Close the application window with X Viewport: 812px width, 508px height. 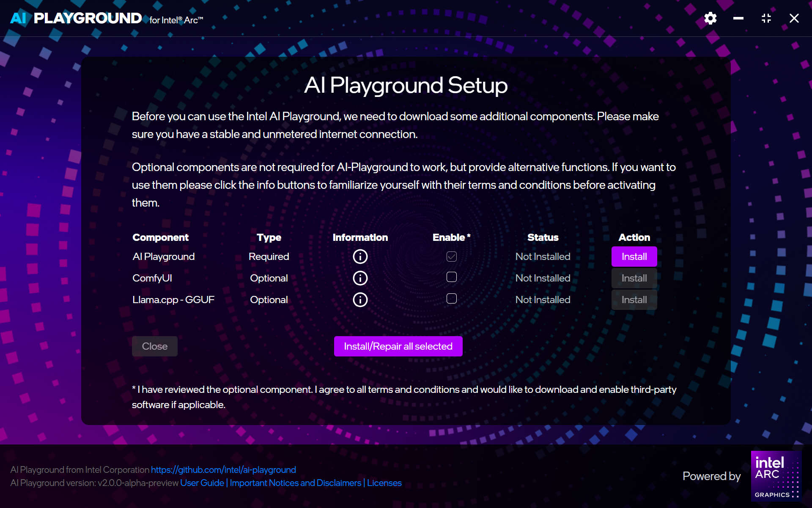pyautogui.click(x=794, y=18)
